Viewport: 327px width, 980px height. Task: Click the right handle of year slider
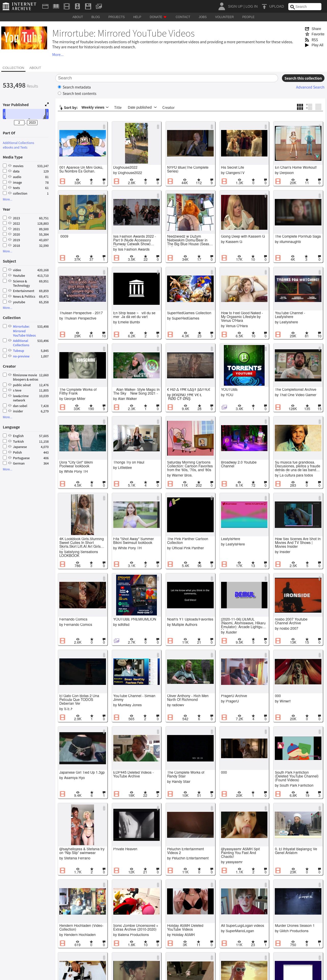(47, 114)
